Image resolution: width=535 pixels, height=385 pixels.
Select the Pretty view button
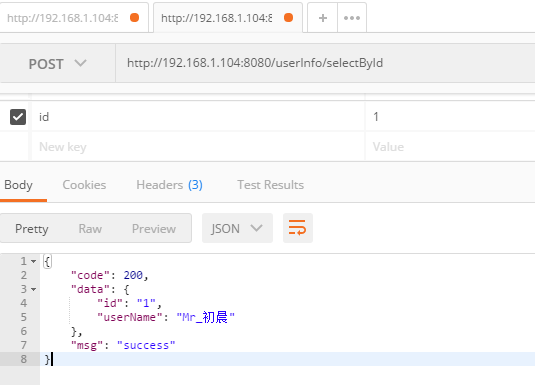[32, 228]
